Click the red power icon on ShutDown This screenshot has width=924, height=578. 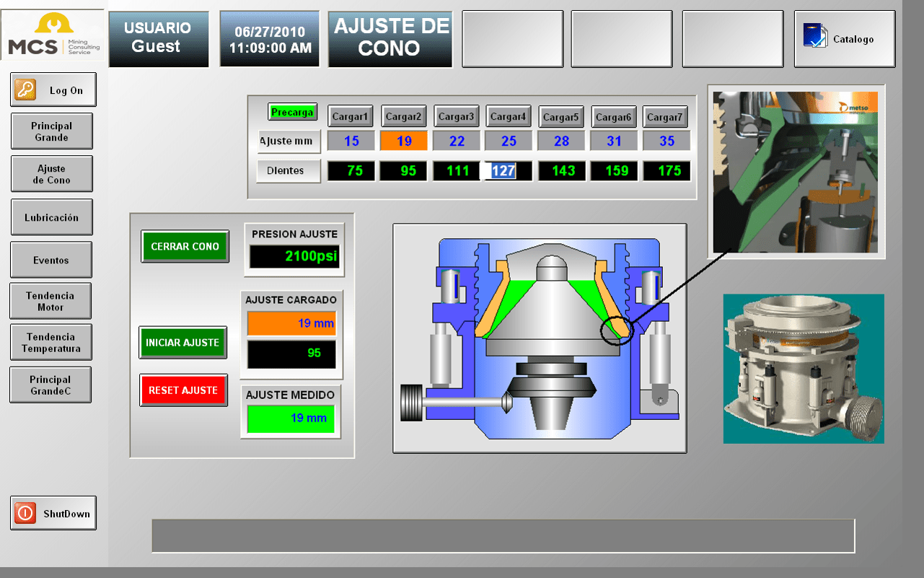coord(25,513)
